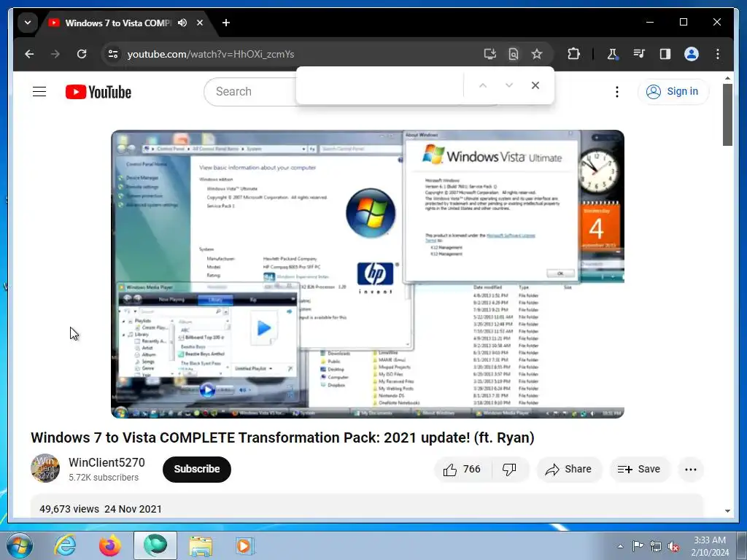Click the install app icon in address bar
The height and width of the screenshot is (560, 747).
[x=489, y=54]
